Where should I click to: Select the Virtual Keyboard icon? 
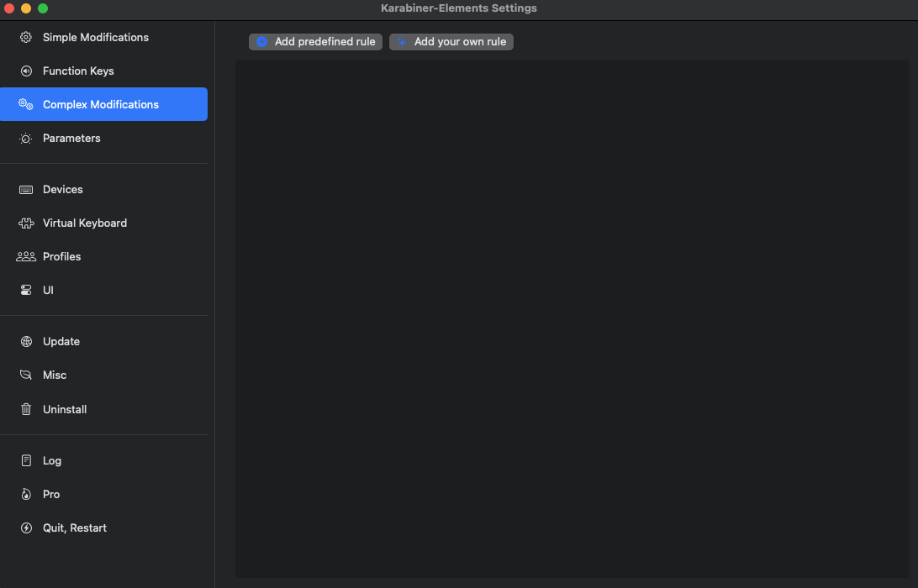[x=26, y=223]
